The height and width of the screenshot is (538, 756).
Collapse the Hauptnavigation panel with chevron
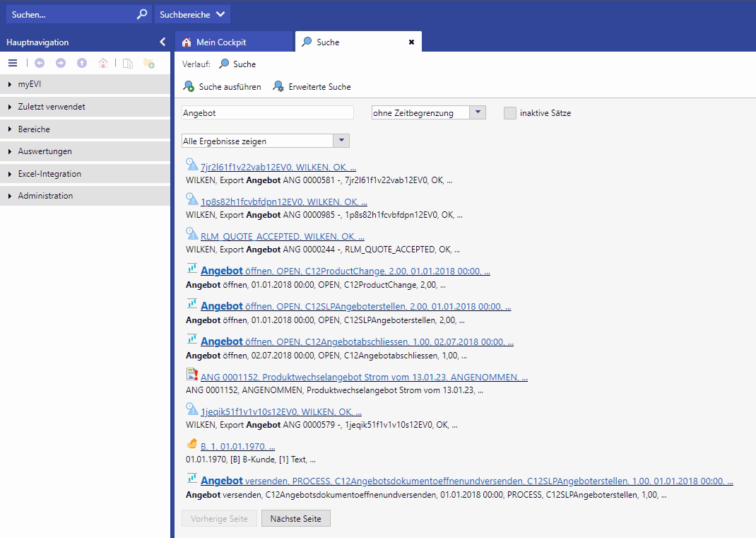coord(163,42)
